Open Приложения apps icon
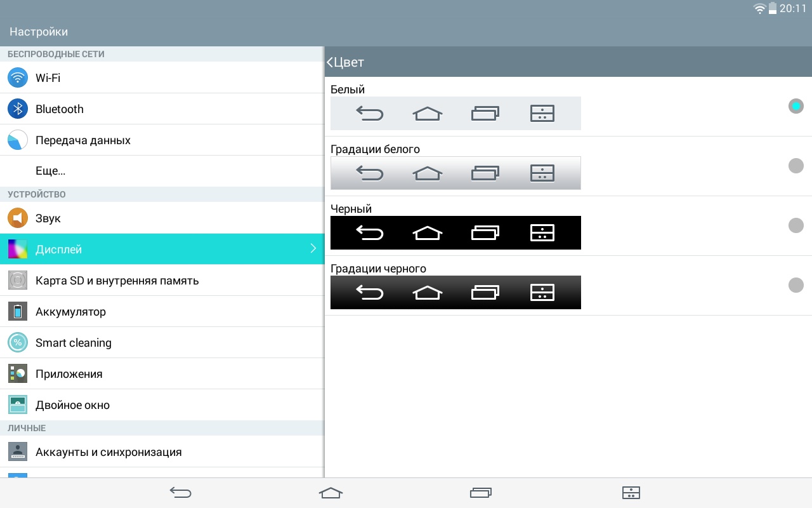 pyautogui.click(x=18, y=373)
